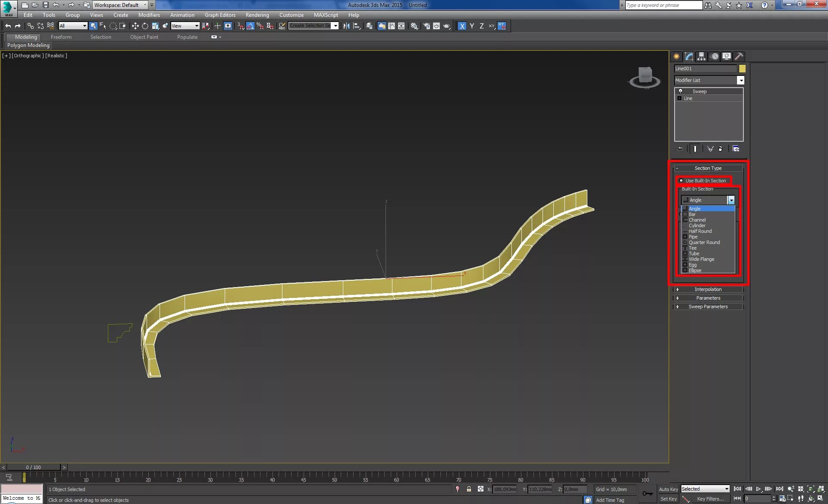Click the Pin Stack icon
The image size is (828, 504).
point(680,149)
